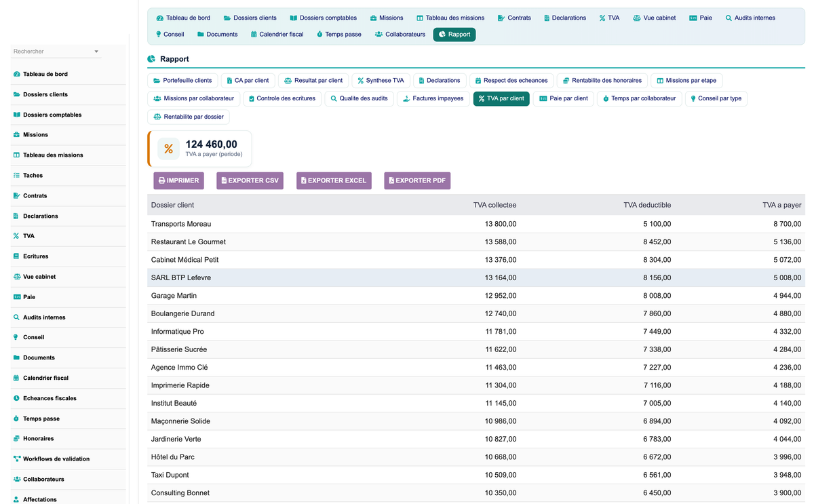Click the file icon on EXPORTER EXCEL button
The width and height of the screenshot is (814, 504).
point(304,180)
